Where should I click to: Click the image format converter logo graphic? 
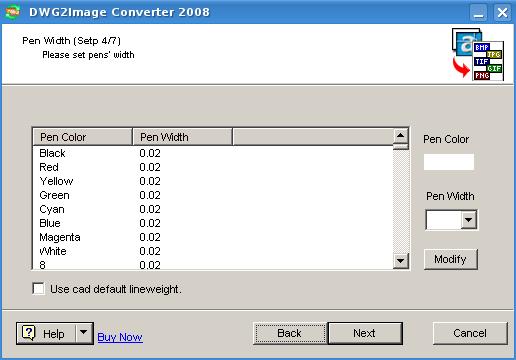pos(478,54)
